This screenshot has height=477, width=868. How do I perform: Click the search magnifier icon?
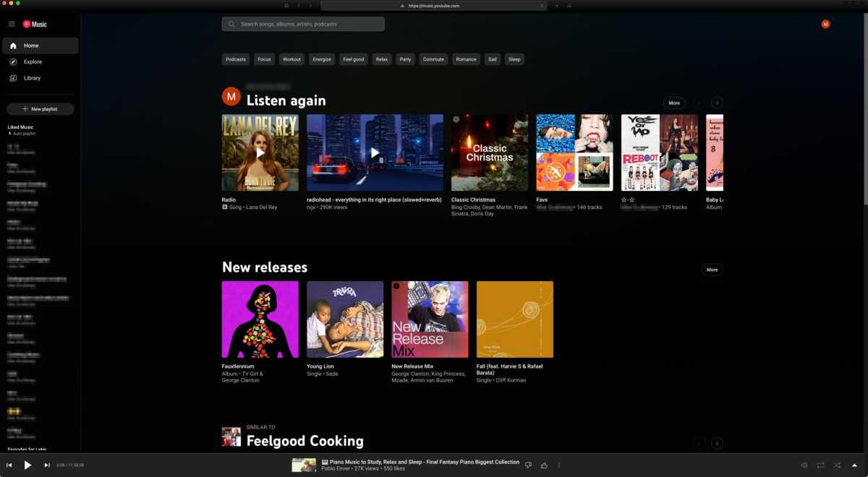231,24
